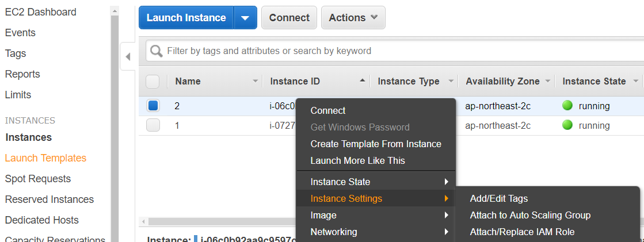
Task: Check the checkbox for instance 1
Action: 153,125
